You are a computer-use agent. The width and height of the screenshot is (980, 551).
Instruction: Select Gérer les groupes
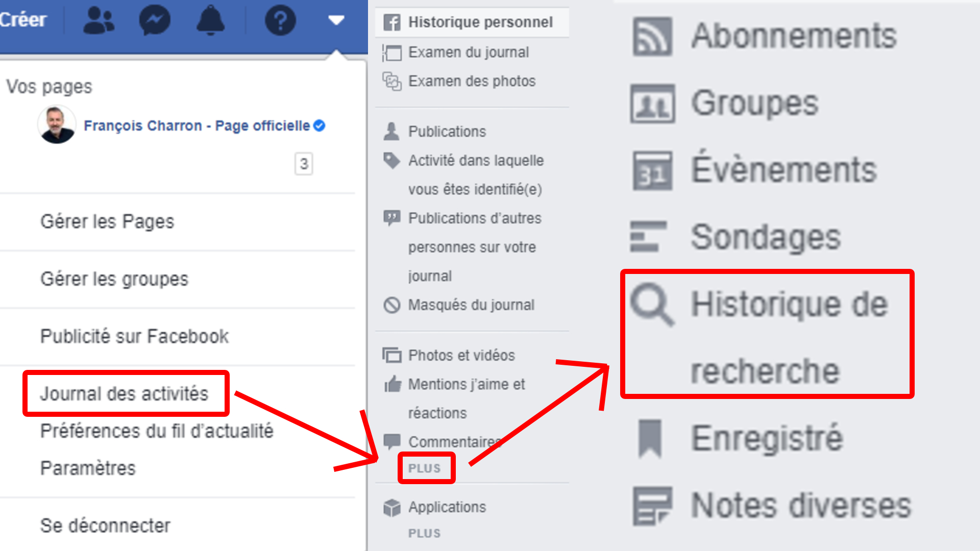[114, 279]
